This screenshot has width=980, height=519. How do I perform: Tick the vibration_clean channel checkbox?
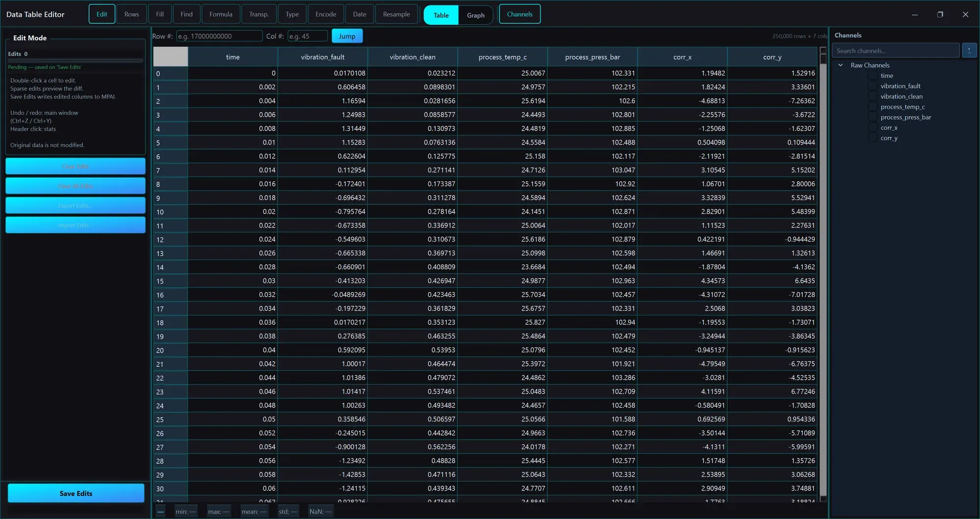point(873,97)
